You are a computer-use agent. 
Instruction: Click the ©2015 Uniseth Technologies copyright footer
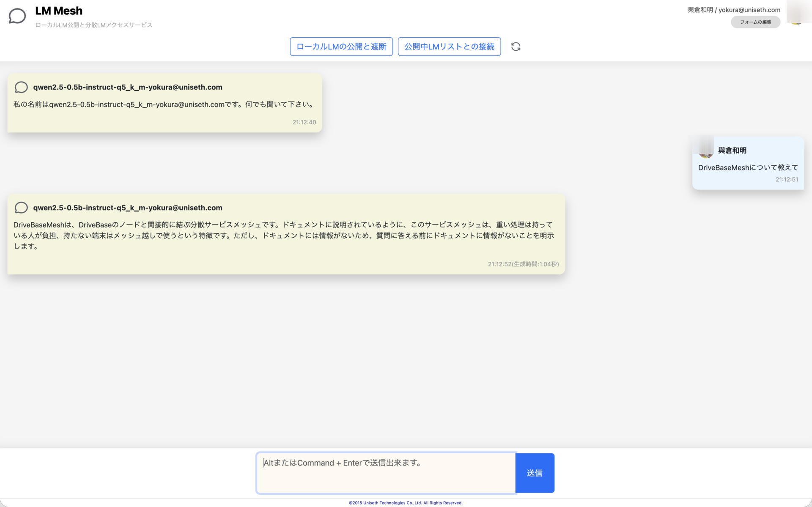[406, 503]
